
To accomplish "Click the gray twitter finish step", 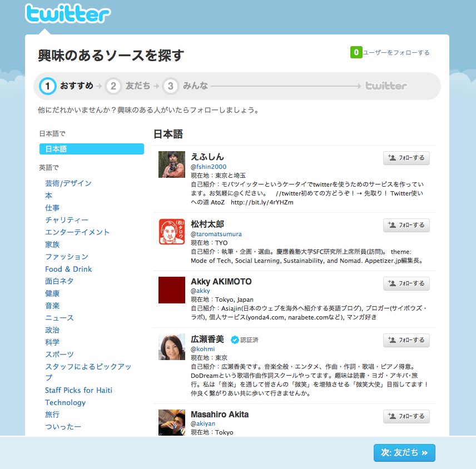I will click(x=386, y=86).
